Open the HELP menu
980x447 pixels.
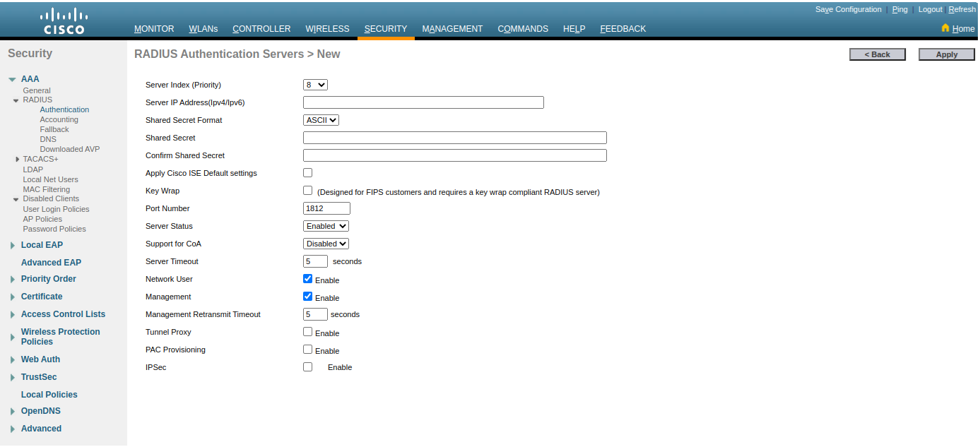(x=574, y=29)
